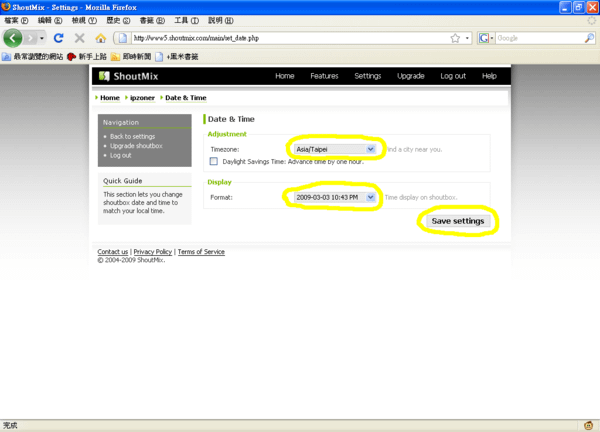Restore down the Firefox window

tap(579, 7)
